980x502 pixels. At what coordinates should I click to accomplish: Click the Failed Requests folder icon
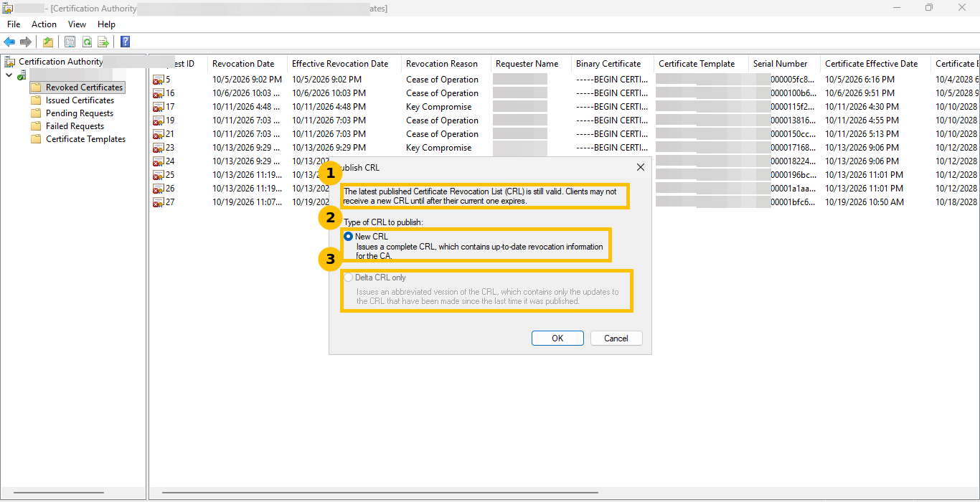pos(36,126)
